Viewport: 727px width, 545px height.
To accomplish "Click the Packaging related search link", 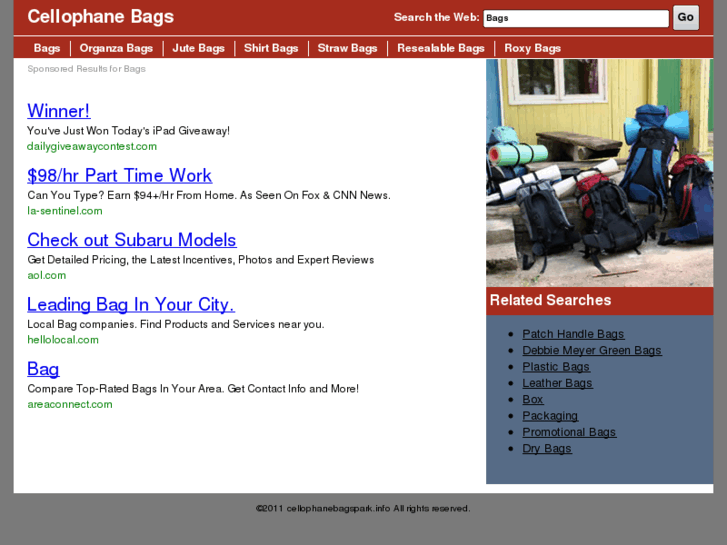I will pos(550,416).
